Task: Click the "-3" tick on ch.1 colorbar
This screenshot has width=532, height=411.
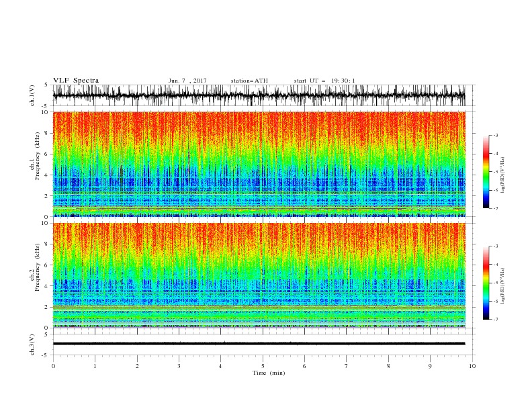Action: click(496, 135)
